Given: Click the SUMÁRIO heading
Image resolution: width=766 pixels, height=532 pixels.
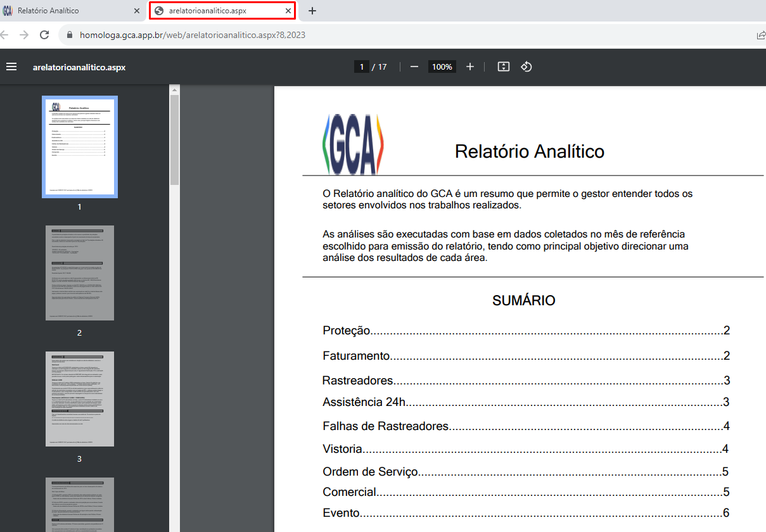Looking at the screenshot, I should tap(524, 301).
